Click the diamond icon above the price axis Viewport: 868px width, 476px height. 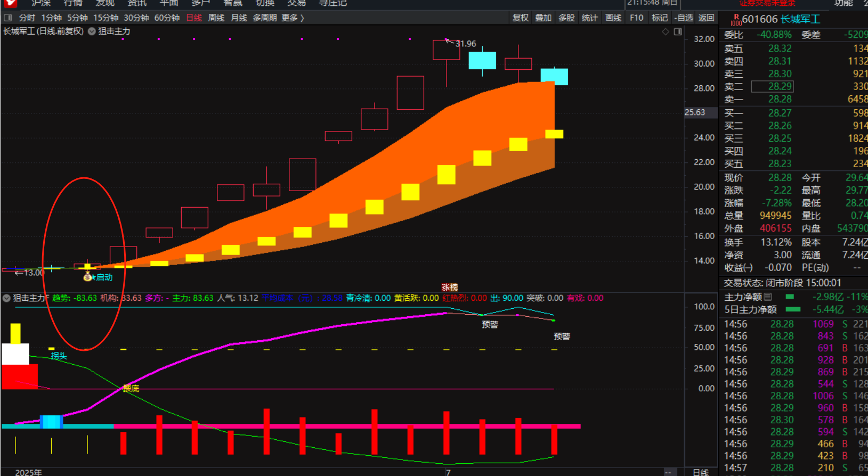(x=666, y=32)
